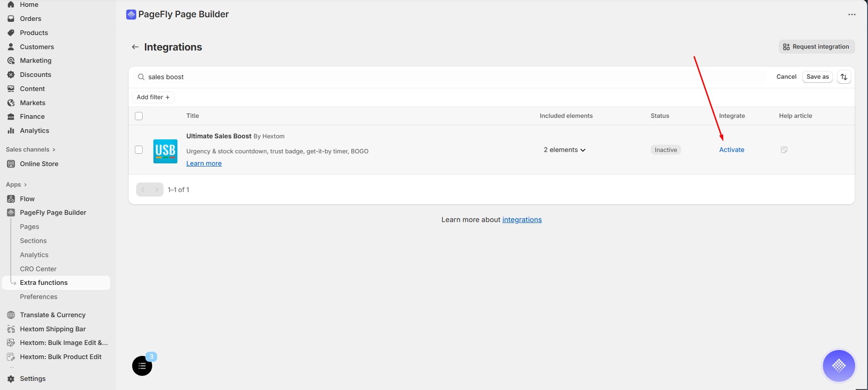Viewport: 868px width, 390px height.
Task: Click the Status column header
Action: (660, 116)
